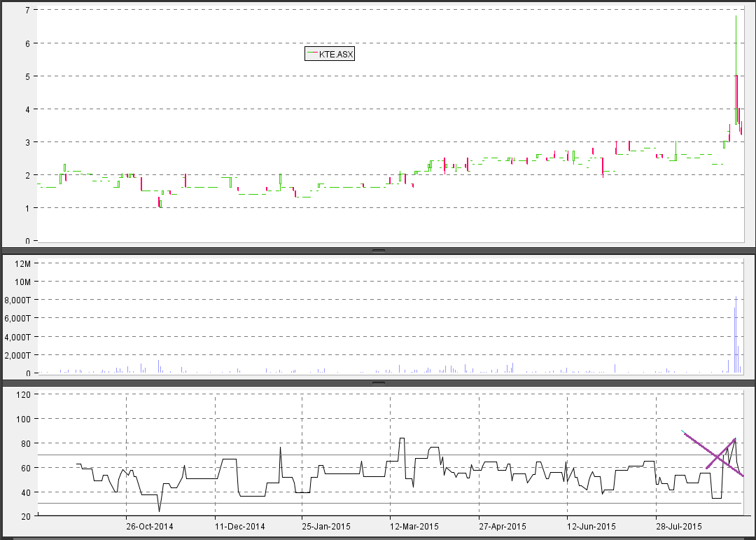
Task: Click the 25-Jan-2015 date label
Action: 326,526
